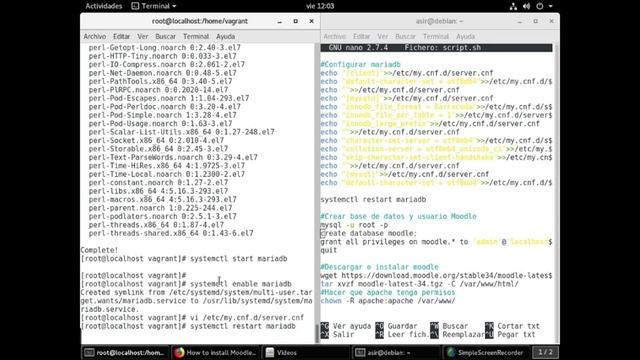Click the 'Guardar' nano shortcut

396,326
